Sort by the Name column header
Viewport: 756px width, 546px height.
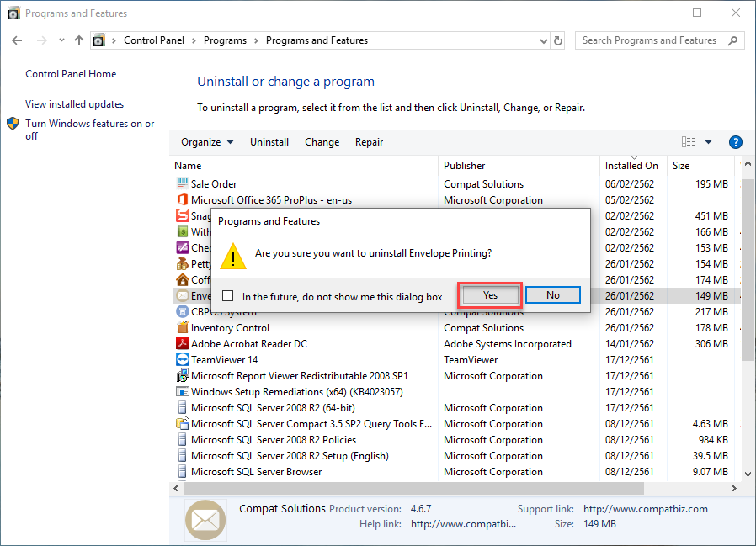click(x=305, y=165)
